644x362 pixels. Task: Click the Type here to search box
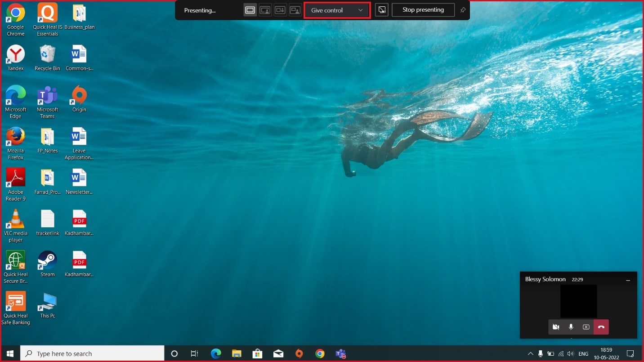(93, 354)
